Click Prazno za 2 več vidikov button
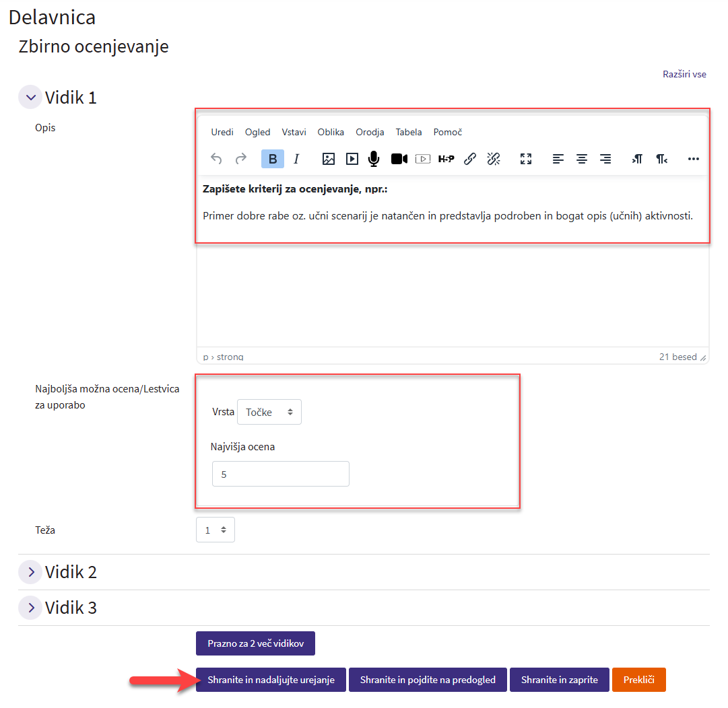Image resolution: width=728 pixels, height=708 pixels. 255,643
